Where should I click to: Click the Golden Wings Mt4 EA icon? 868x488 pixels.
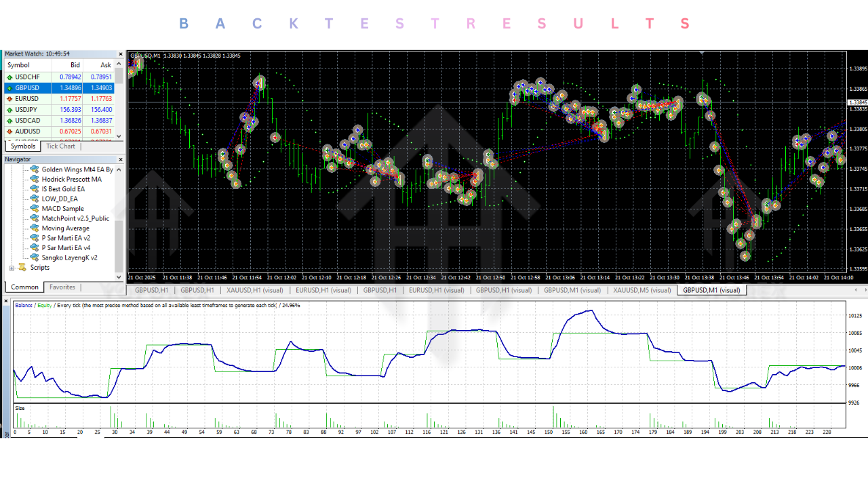click(34, 169)
